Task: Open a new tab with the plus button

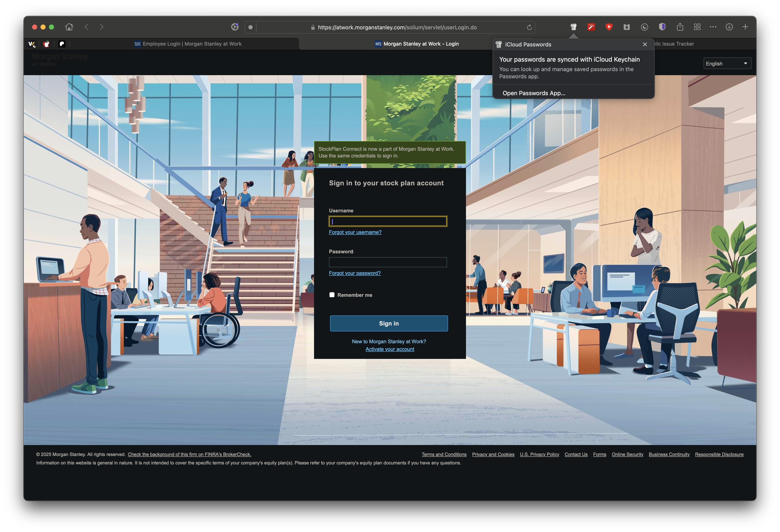Action: click(745, 27)
